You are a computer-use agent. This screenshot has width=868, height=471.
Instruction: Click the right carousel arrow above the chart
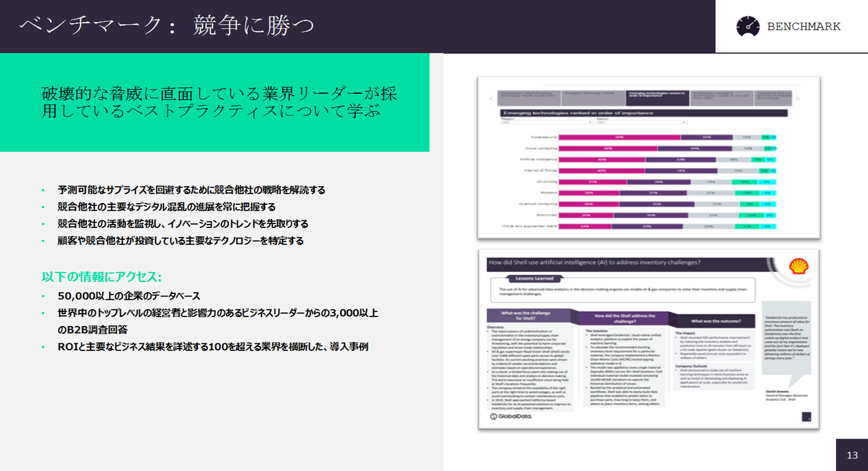[798, 99]
